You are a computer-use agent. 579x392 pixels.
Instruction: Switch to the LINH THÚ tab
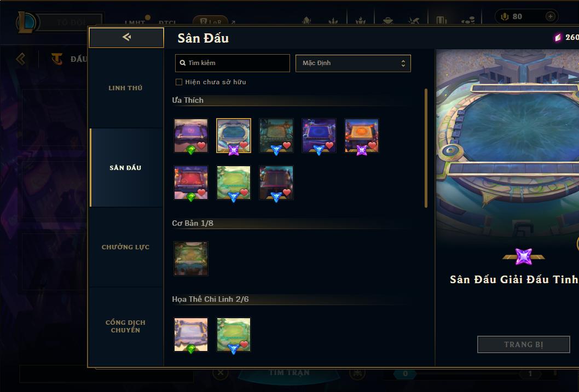[x=125, y=88]
